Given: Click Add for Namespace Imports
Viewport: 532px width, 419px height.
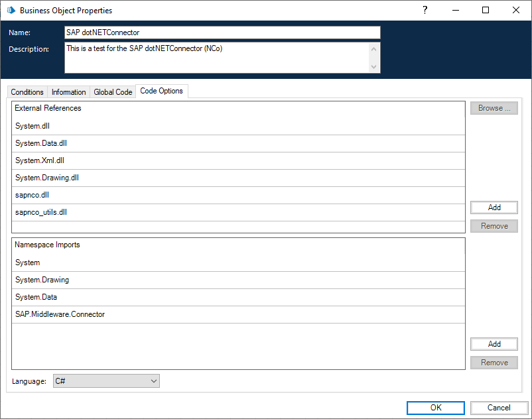Looking at the screenshot, I should point(494,344).
